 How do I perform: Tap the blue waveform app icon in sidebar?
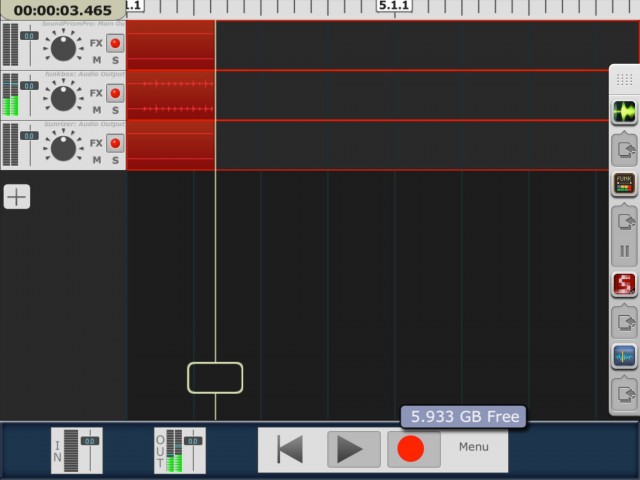click(624, 356)
